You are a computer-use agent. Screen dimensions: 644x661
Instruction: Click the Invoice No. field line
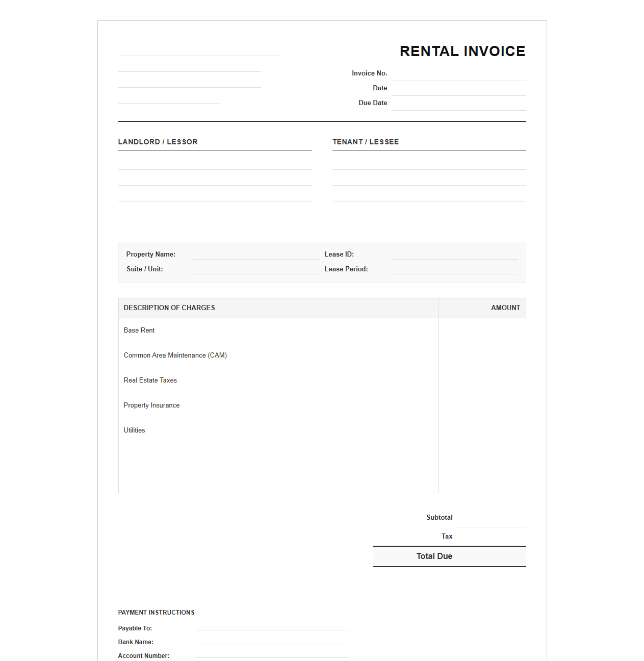click(458, 73)
